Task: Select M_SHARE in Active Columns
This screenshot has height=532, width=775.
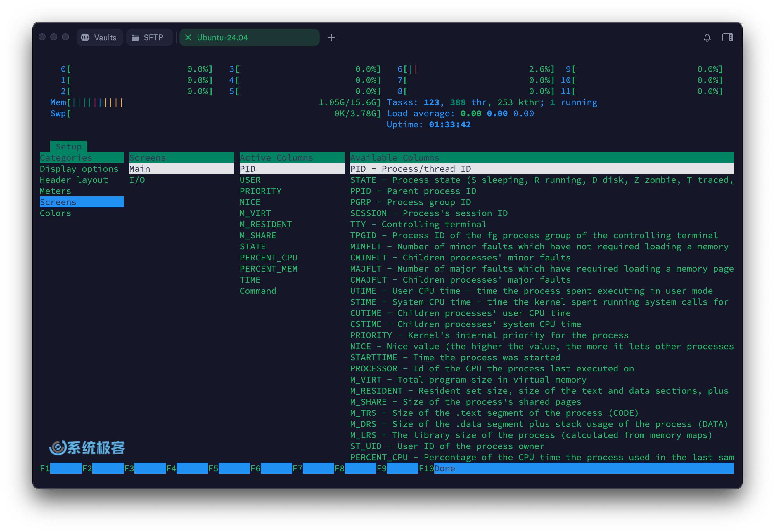Action: [x=292, y=235]
